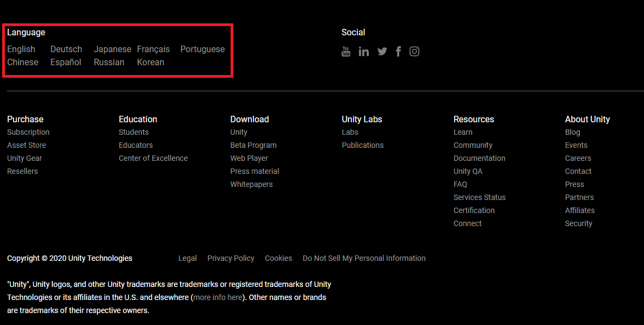Click the Unity QA link
This screenshot has height=325, width=644.
468,172
